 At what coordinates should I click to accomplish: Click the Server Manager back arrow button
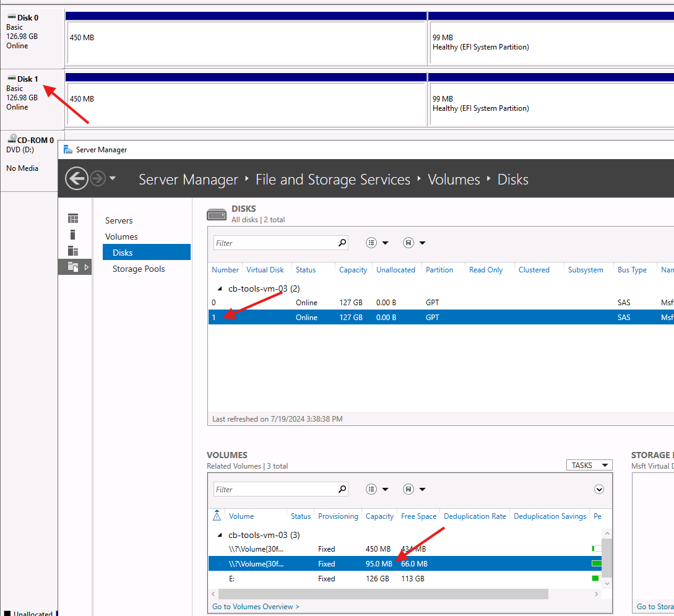(x=76, y=180)
